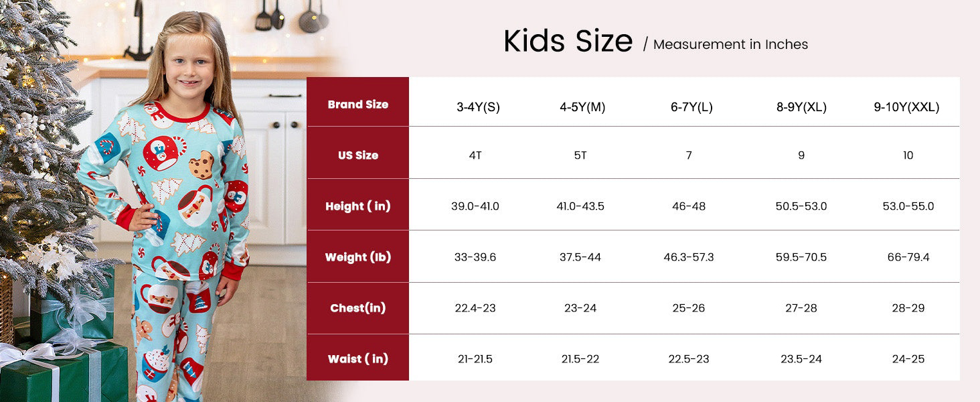Click the 46.3-57.3 weight value
This screenshot has height=402, width=980.
pos(689,257)
